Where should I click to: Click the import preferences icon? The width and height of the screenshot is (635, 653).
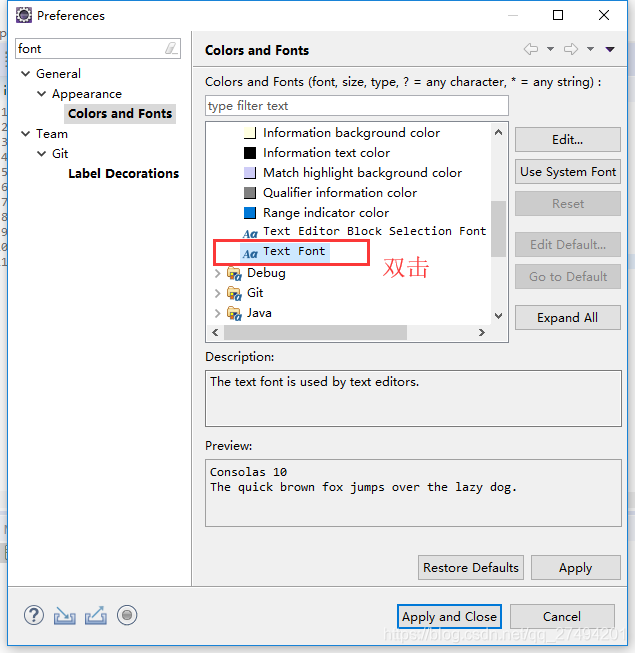pyautogui.click(x=65, y=616)
